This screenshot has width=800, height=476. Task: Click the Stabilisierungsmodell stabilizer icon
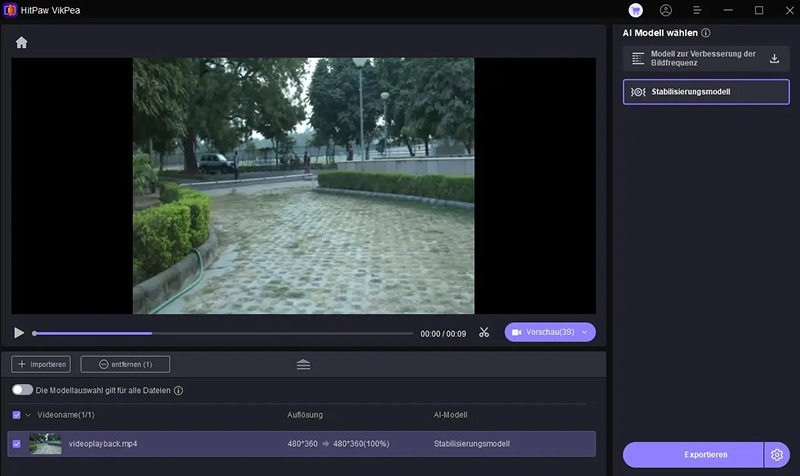[x=638, y=92]
